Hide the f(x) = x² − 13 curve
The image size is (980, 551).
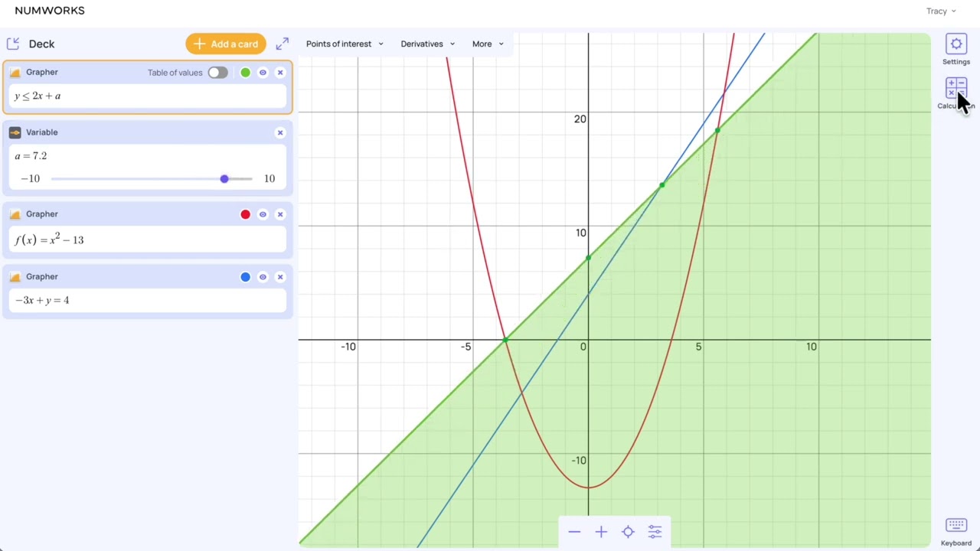[x=263, y=214]
